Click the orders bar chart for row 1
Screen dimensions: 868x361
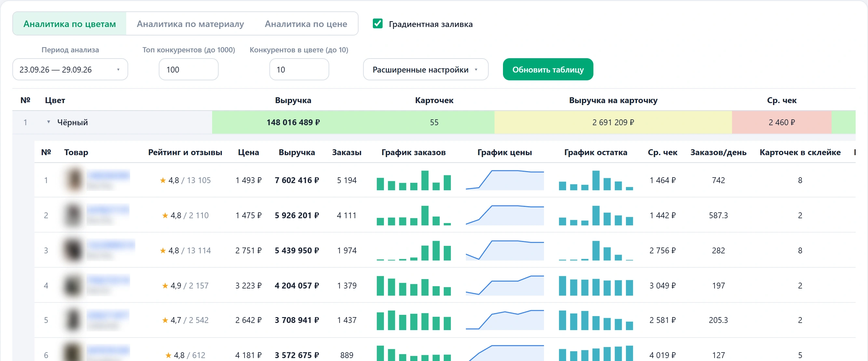click(x=414, y=180)
